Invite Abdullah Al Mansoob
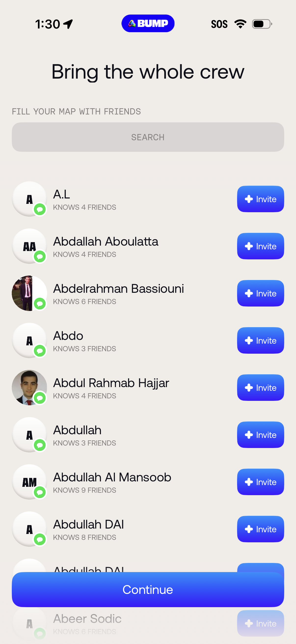Viewport: 296px width, 644px height. click(x=260, y=482)
